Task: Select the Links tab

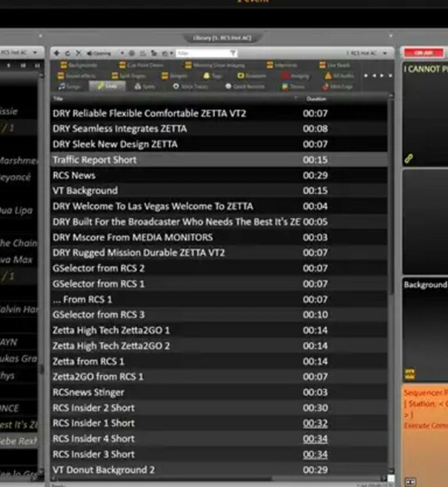Action: tap(107, 86)
